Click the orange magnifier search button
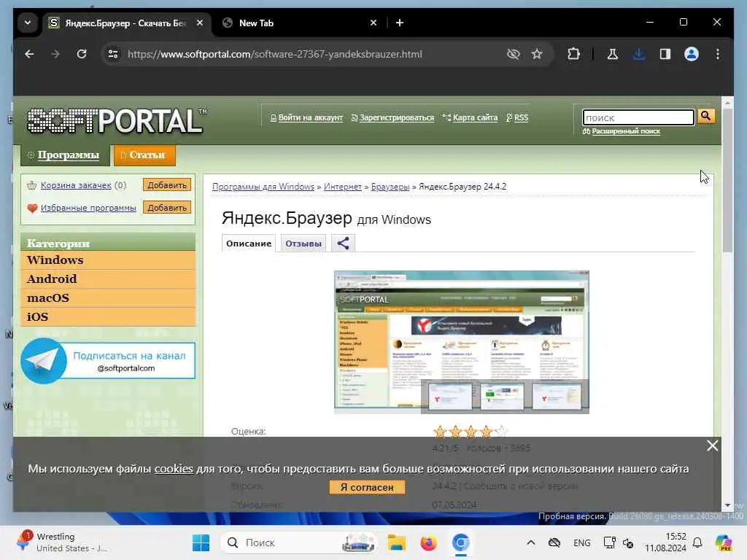 point(706,116)
